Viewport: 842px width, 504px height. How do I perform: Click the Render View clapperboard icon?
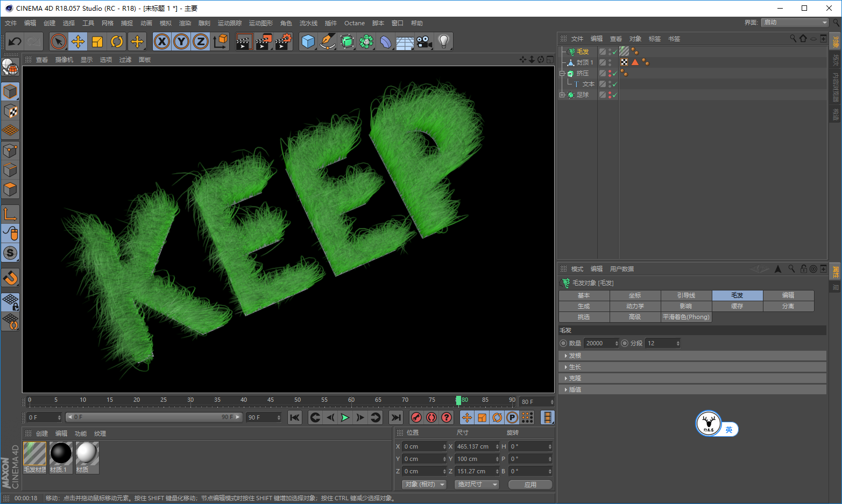[244, 41]
